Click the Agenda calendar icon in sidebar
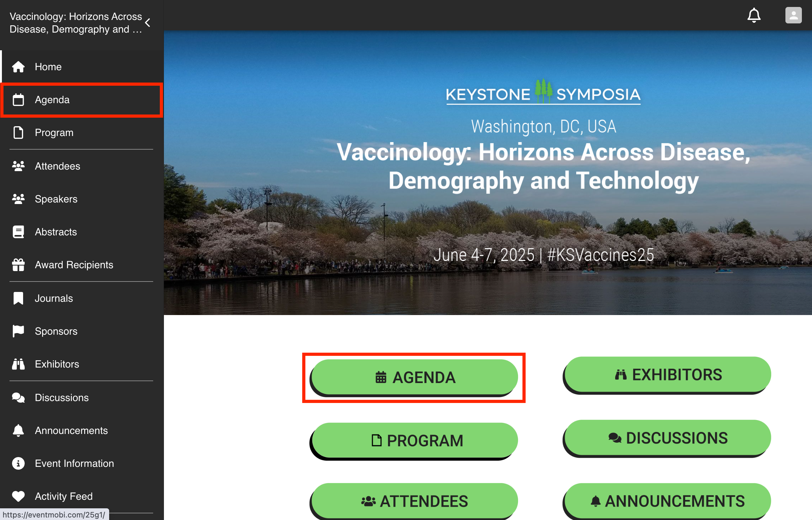Viewport: 812px width, 520px height. 18,100
